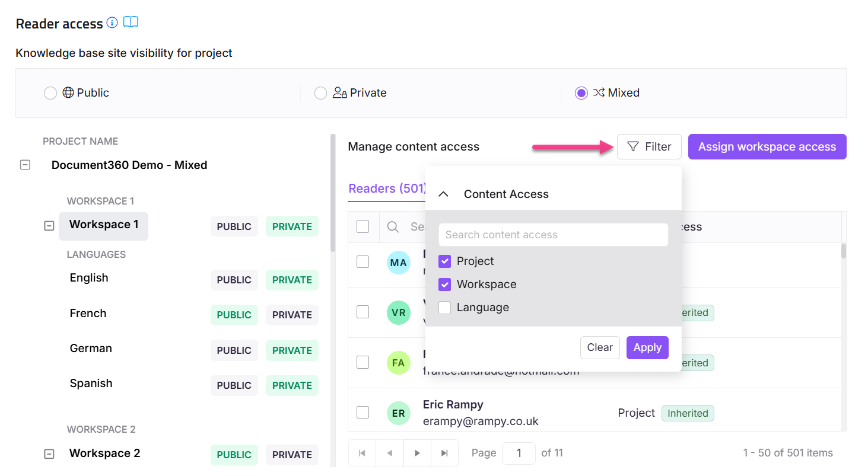Clear the selected filter options
Viewport: 868px width, 476px height.
pos(600,347)
